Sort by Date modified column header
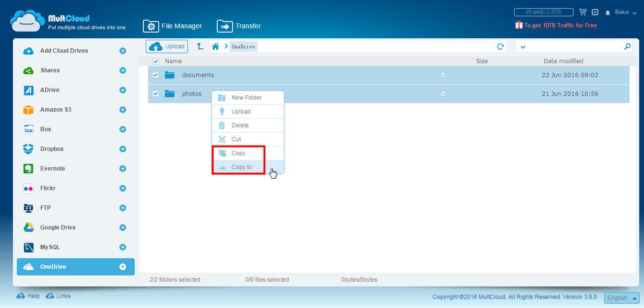The image size is (644, 308). (x=563, y=61)
